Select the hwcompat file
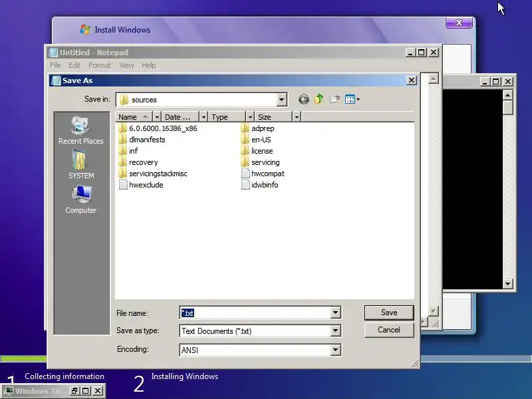The width and height of the screenshot is (532, 399). [263, 174]
